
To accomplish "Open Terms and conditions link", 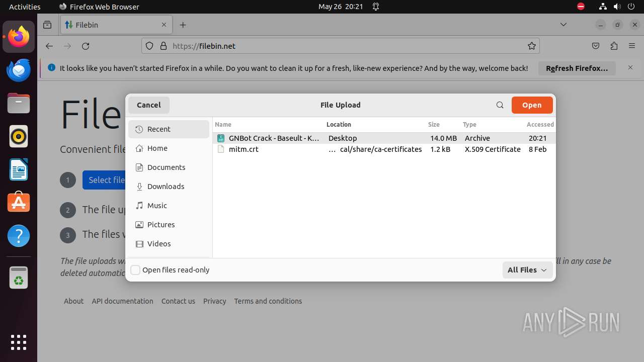I will point(268,301).
